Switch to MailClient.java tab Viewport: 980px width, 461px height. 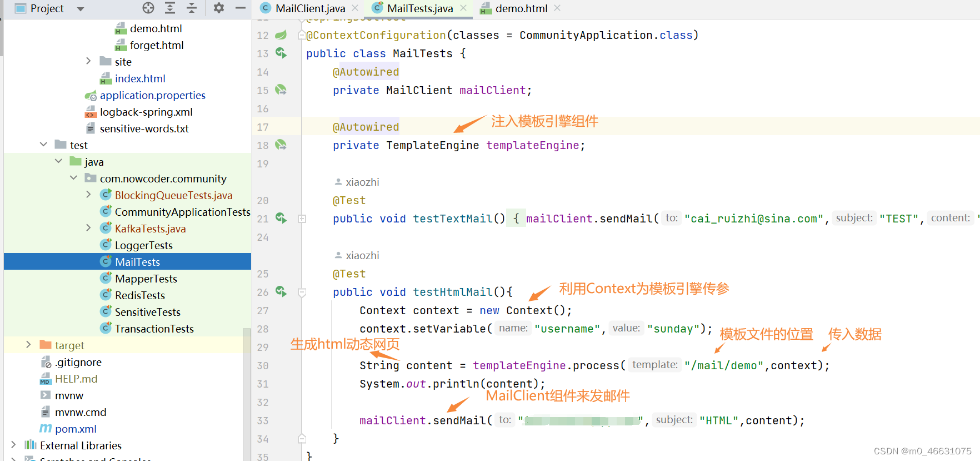310,8
